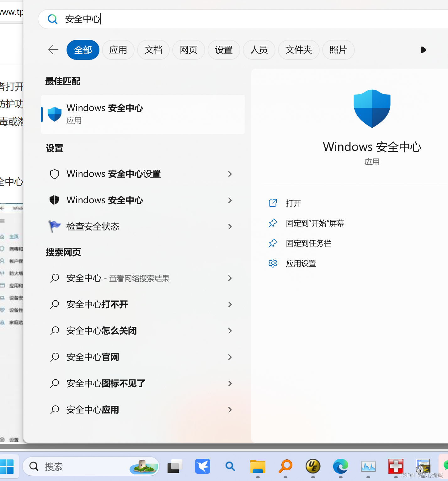Click the blue shield icon in best match
448x481 pixels.
click(55, 114)
